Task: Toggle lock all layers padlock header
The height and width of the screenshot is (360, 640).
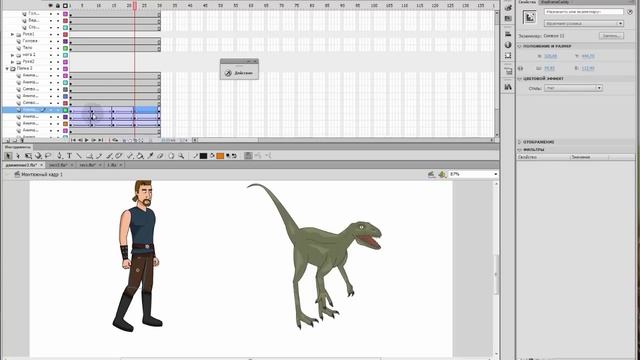Action: (x=58, y=6)
